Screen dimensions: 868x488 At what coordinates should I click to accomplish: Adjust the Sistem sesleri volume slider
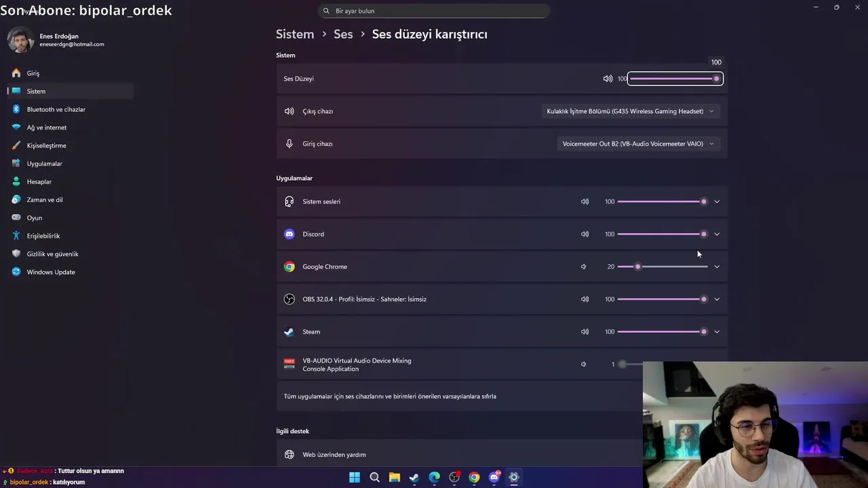point(663,201)
